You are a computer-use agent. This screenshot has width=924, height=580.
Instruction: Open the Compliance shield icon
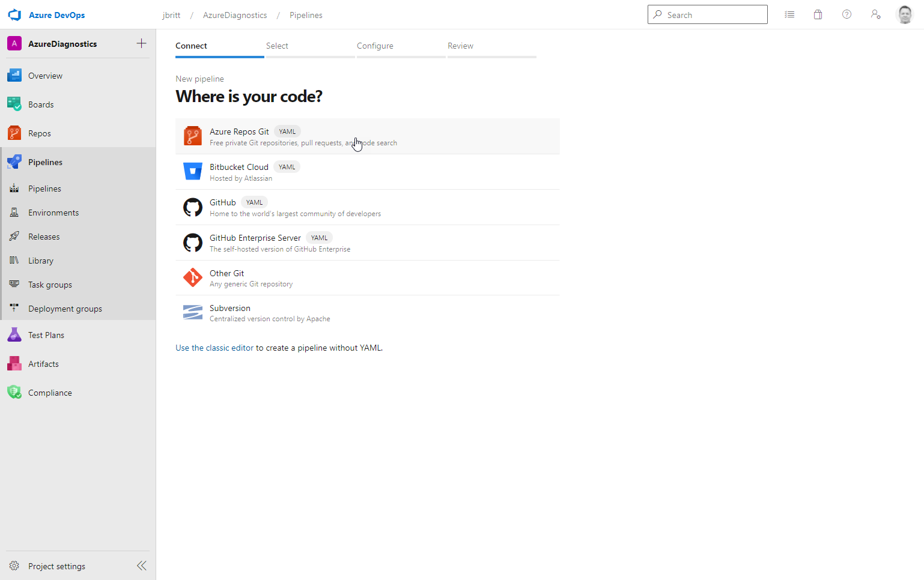(14, 393)
